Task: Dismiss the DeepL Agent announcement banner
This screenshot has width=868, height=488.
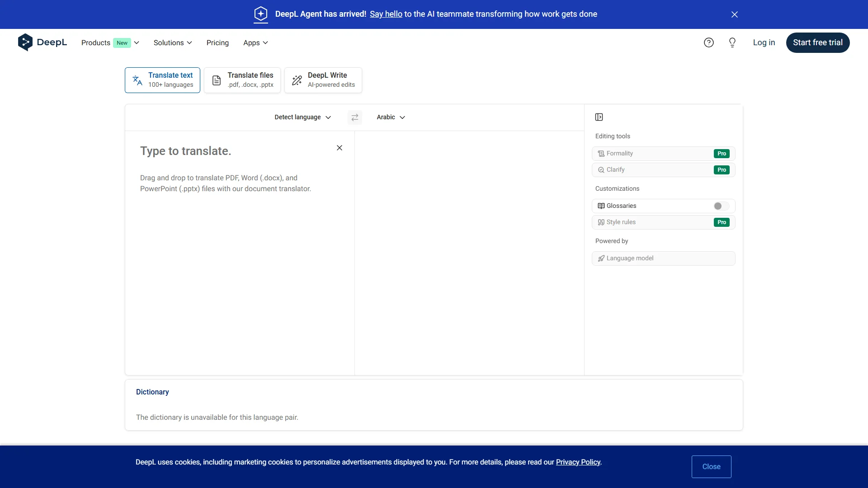Action: (x=735, y=14)
